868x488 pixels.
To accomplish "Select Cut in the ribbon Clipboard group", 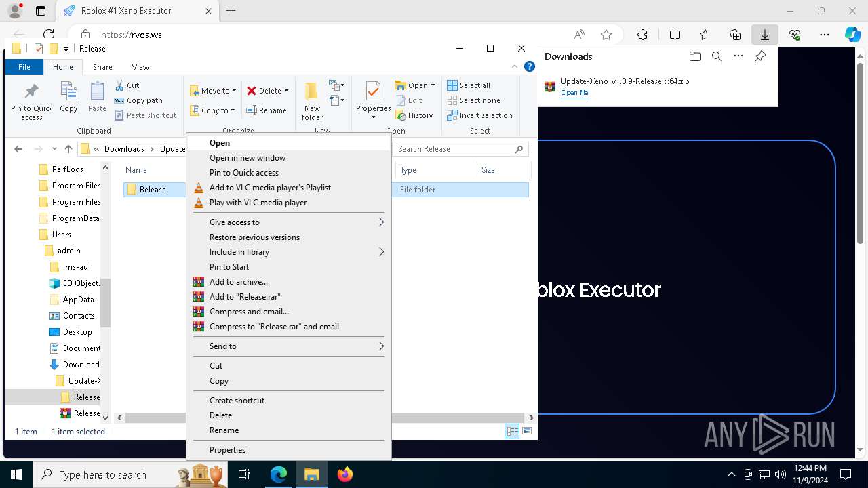I will [x=127, y=85].
